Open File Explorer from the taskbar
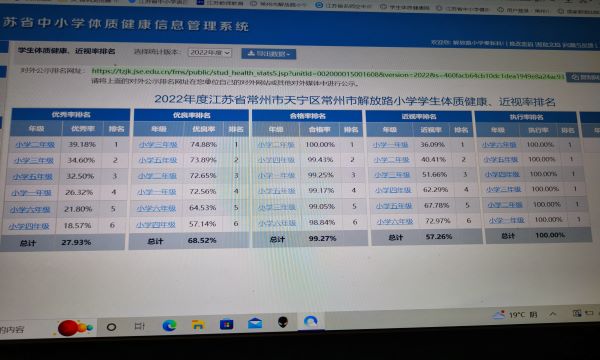The width and height of the screenshot is (600, 360). tap(198, 325)
